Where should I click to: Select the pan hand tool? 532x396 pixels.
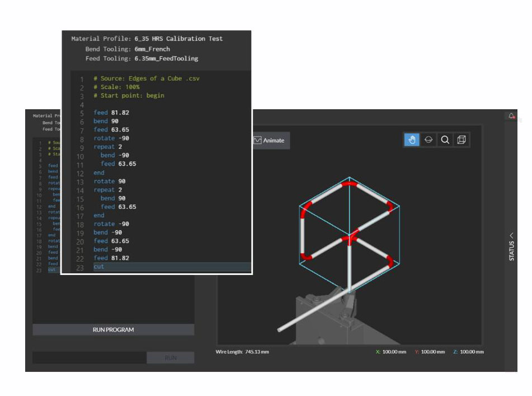412,140
